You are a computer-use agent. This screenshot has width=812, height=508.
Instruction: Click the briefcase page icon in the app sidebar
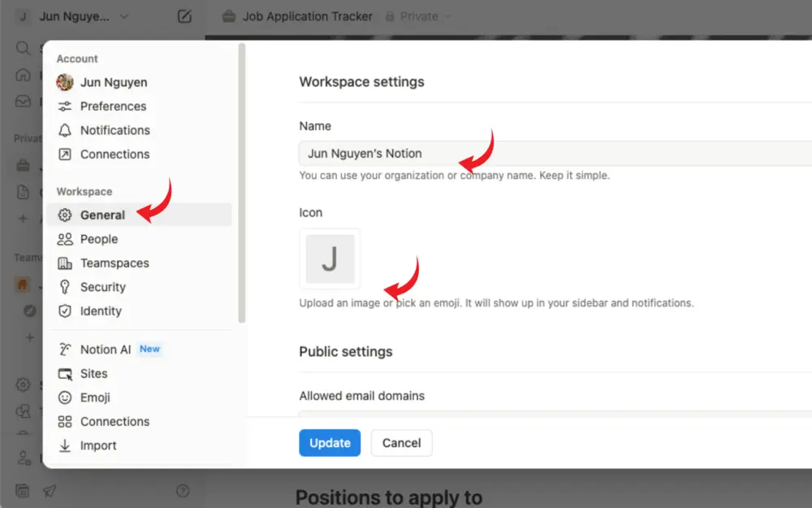point(23,166)
